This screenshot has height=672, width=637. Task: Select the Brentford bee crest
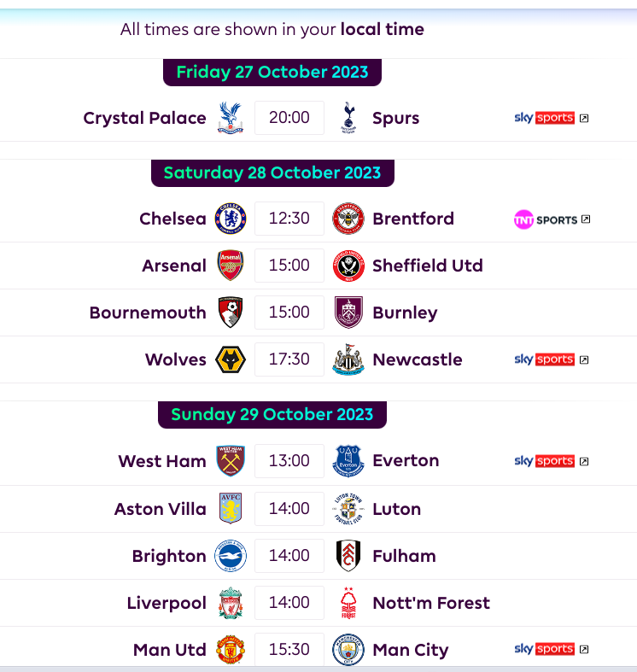pyautogui.click(x=348, y=219)
